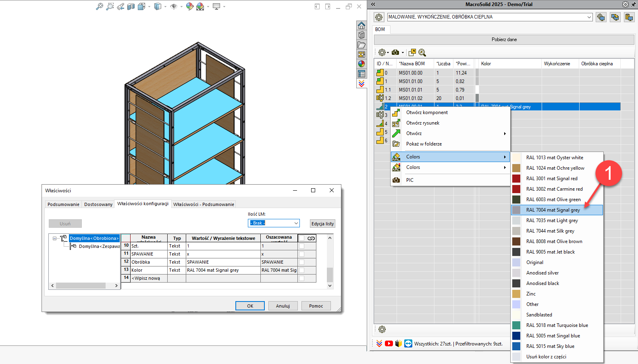This screenshot has height=364, width=638.
Task: Open the Home task pane icon
Action: 362,25
